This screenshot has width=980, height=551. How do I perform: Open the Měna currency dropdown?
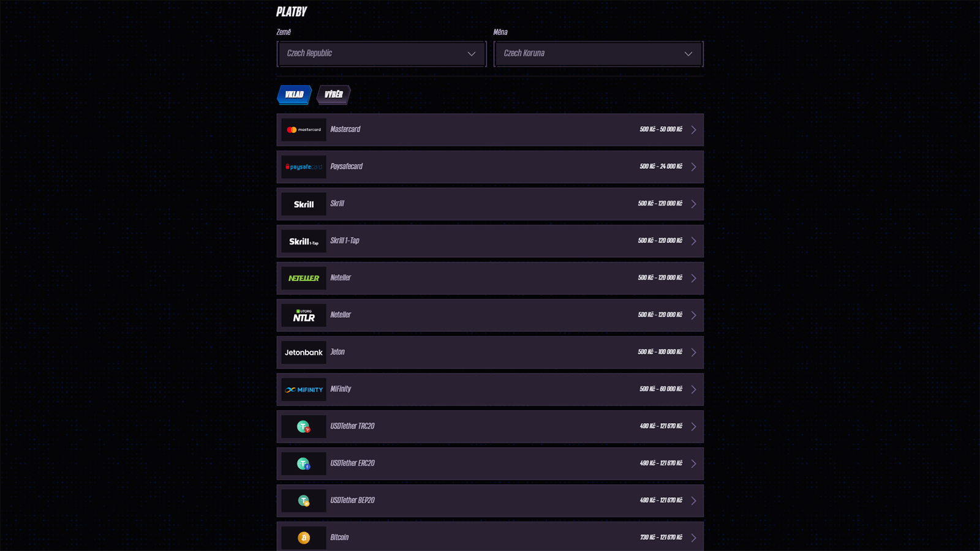point(598,54)
